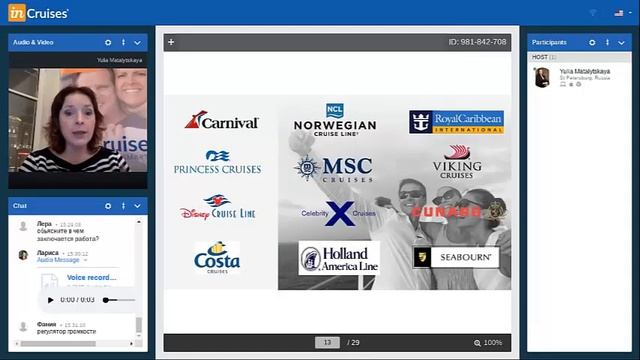Screen dimensions: 640x360
Task: Click the HOST section header
Action: tap(579, 57)
